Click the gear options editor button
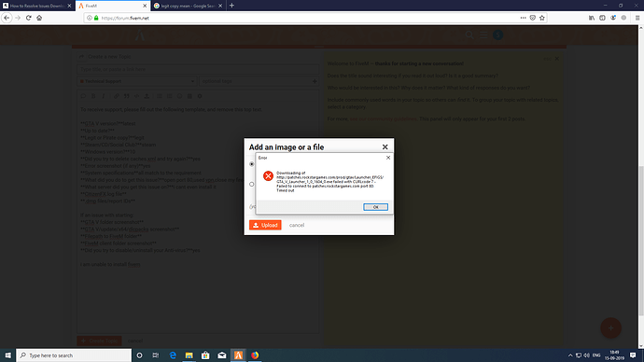This screenshot has height=362, width=644. pyautogui.click(x=200, y=96)
